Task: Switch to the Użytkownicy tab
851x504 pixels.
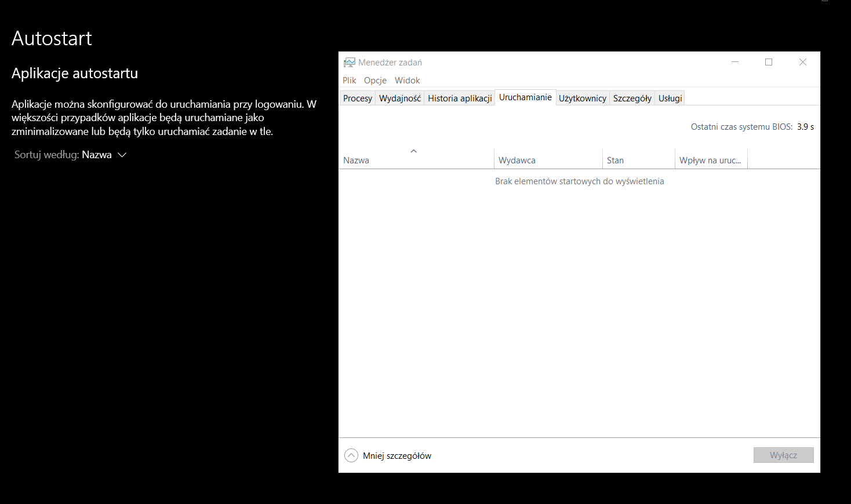Action: (x=583, y=98)
